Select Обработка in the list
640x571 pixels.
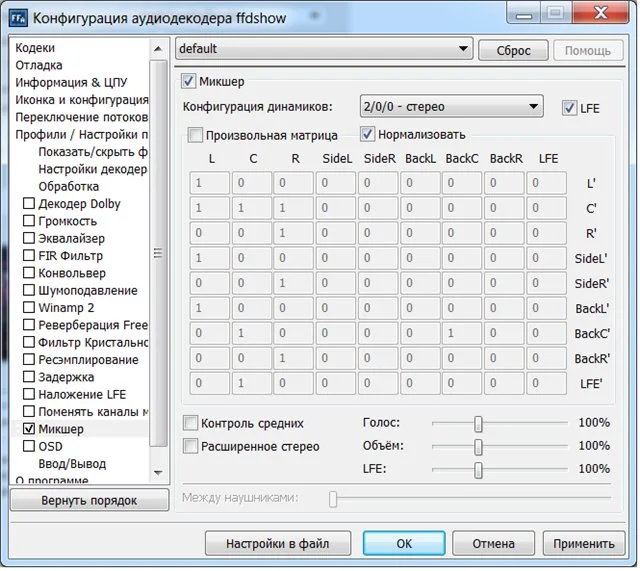(x=69, y=187)
